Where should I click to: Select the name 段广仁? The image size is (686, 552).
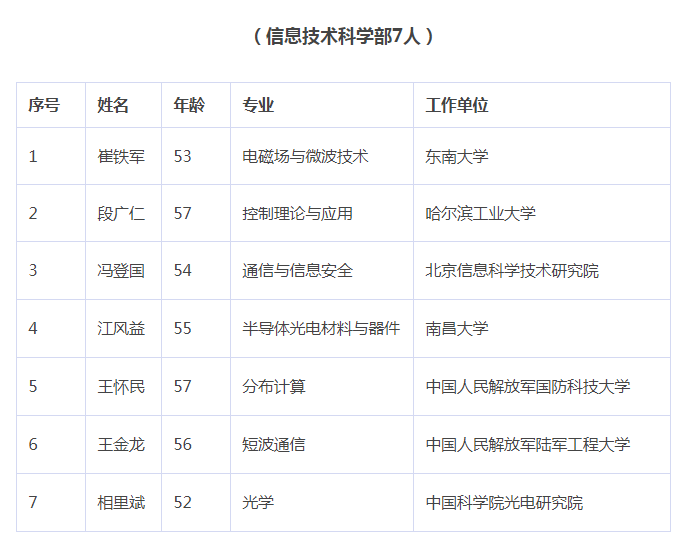click(121, 213)
